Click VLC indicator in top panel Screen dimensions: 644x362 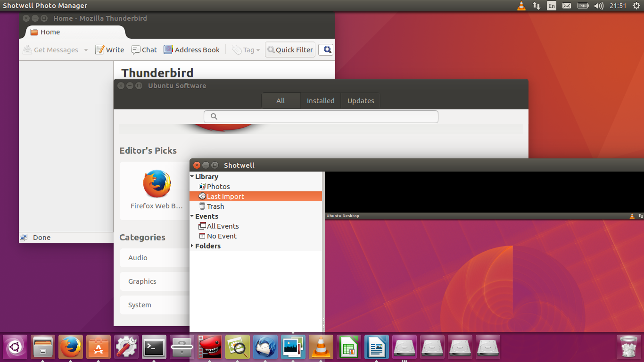point(521,6)
